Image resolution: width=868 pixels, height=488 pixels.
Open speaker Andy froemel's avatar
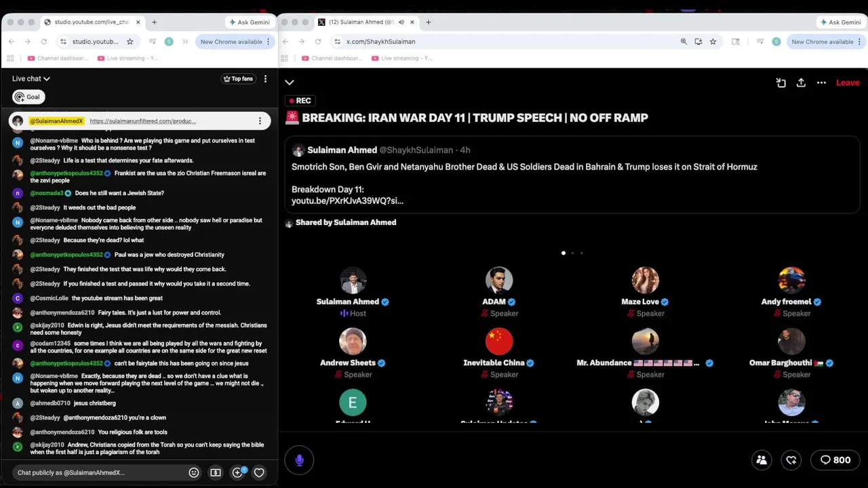tap(791, 281)
